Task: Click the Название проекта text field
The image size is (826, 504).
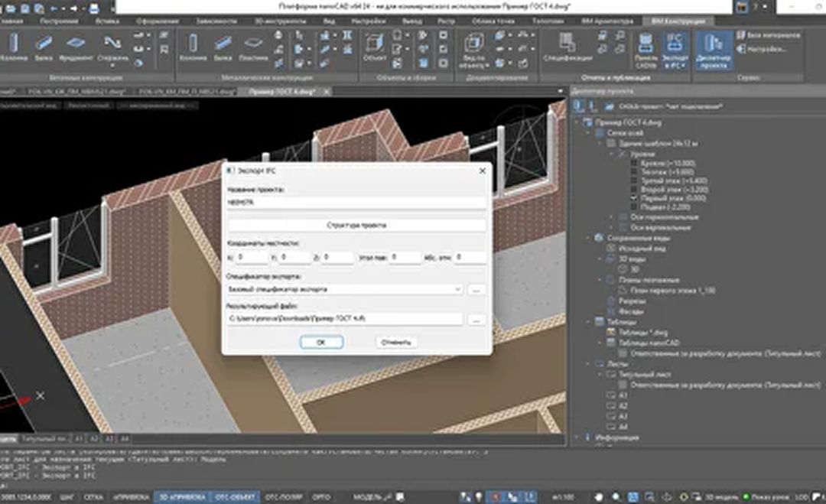Action: 356,203
